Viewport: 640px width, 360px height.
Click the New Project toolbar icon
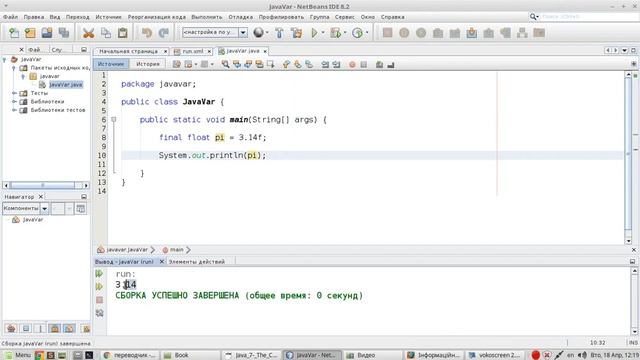click(x=30, y=33)
